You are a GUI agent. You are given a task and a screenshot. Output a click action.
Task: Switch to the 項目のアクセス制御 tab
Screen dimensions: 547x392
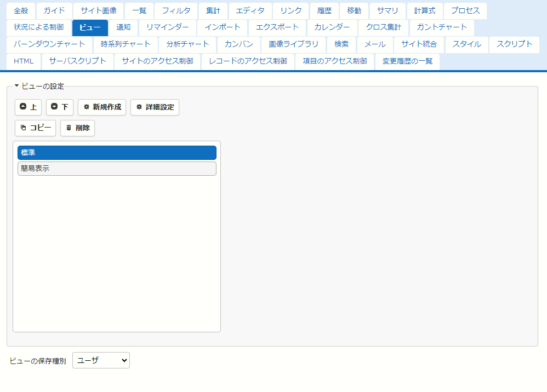coord(335,61)
